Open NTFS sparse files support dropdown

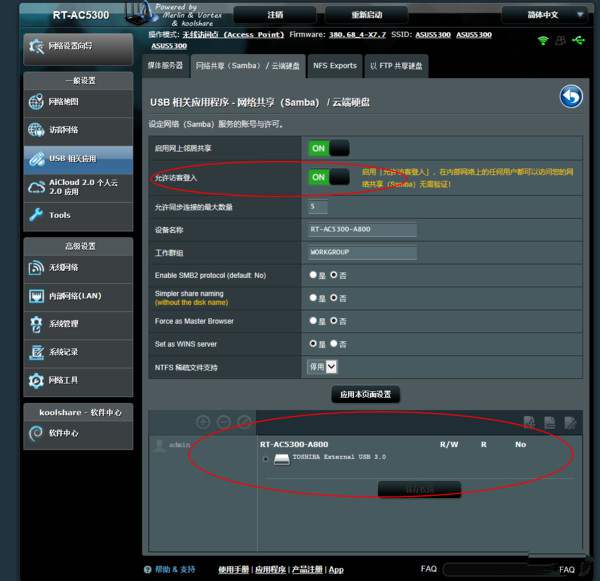tap(322, 367)
